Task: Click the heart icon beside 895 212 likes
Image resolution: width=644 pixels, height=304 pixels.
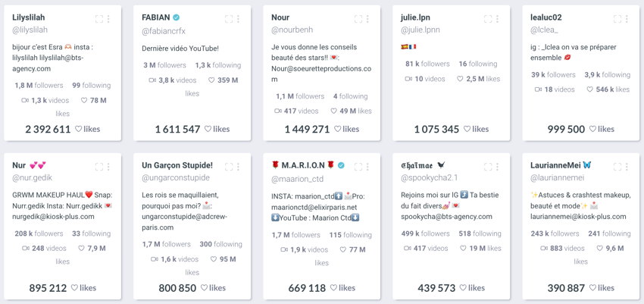Action: (74, 287)
